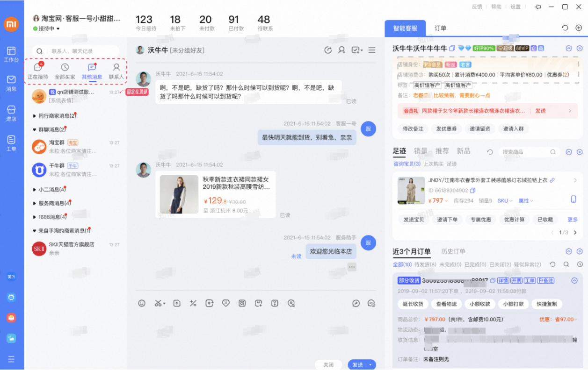588x370 pixels.
Task: Click the clock icon in orders filter row
Action: point(580,264)
